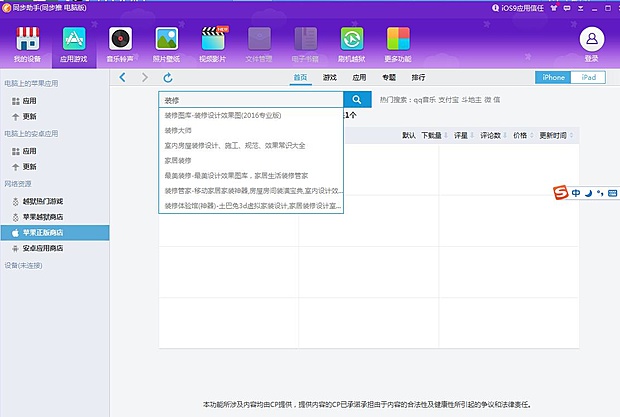Click the magnifier search button
This screenshot has width=620, height=417.
pyautogui.click(x=356, y=100)
